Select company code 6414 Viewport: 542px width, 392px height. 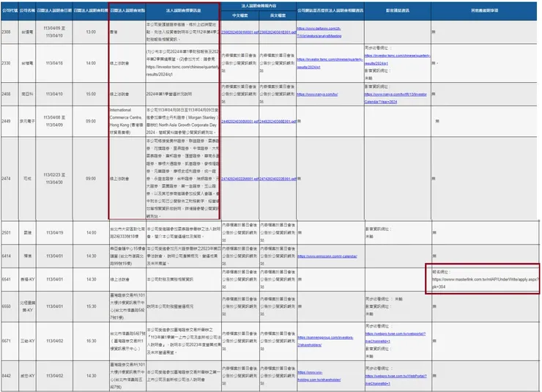(x=6, y=256)
